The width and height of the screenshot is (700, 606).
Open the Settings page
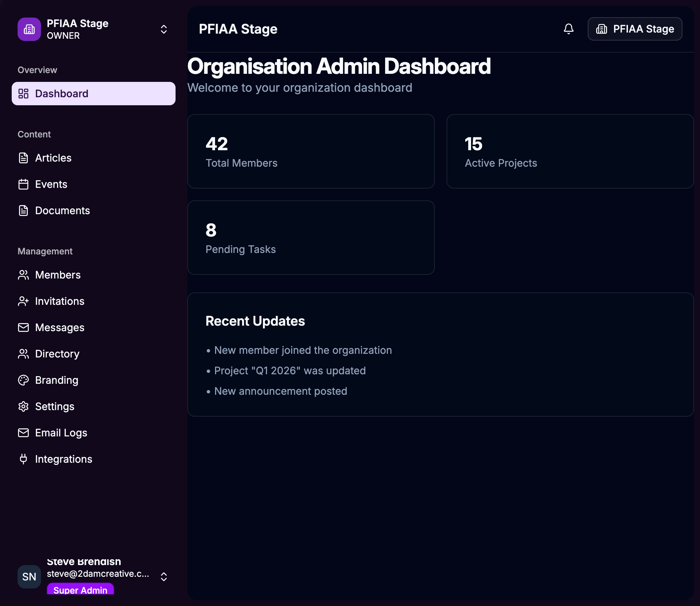point(94,406)
